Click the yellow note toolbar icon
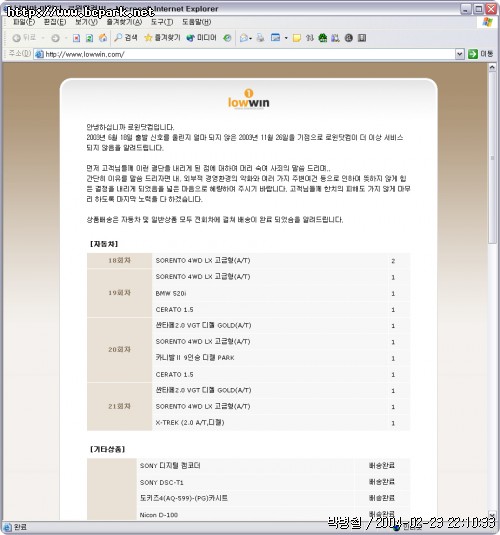 pyautogui.click(x=297, y=38)
